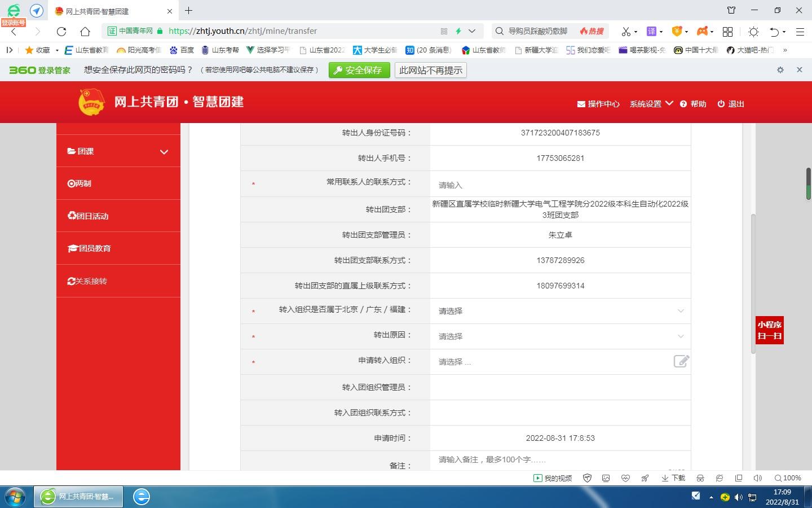Click the status bar split-window icon
This screenshot has height=508, width=812.
pos(739,478)
